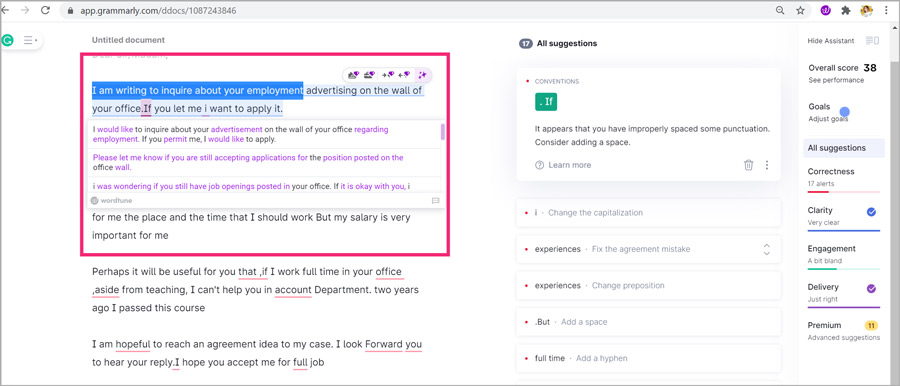Click the Hide Assistant label
The width and height of the screenshot is (900, 386).
pos(831,41)
